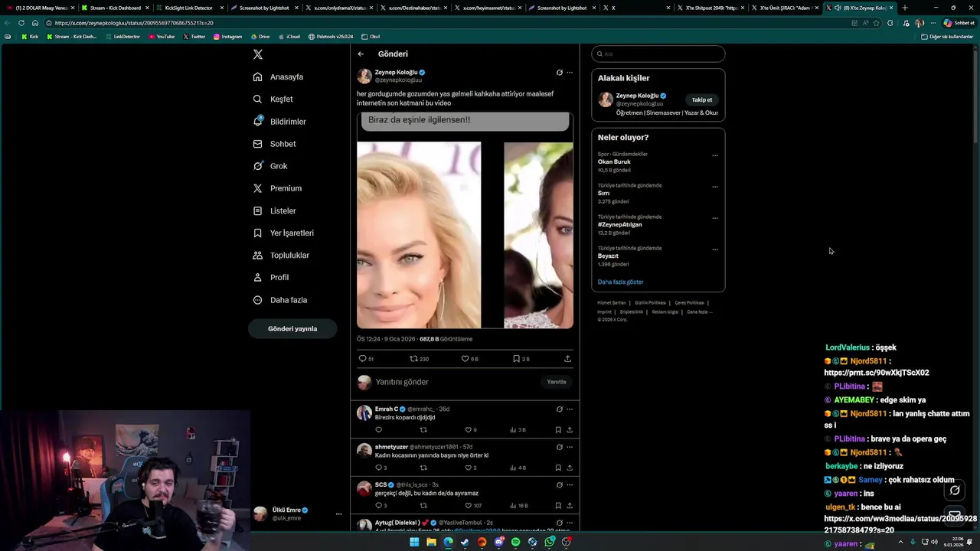The image size is (980, 551).
Task: Reply to ahmetyuzer's comment
Action: pos(381,468)
